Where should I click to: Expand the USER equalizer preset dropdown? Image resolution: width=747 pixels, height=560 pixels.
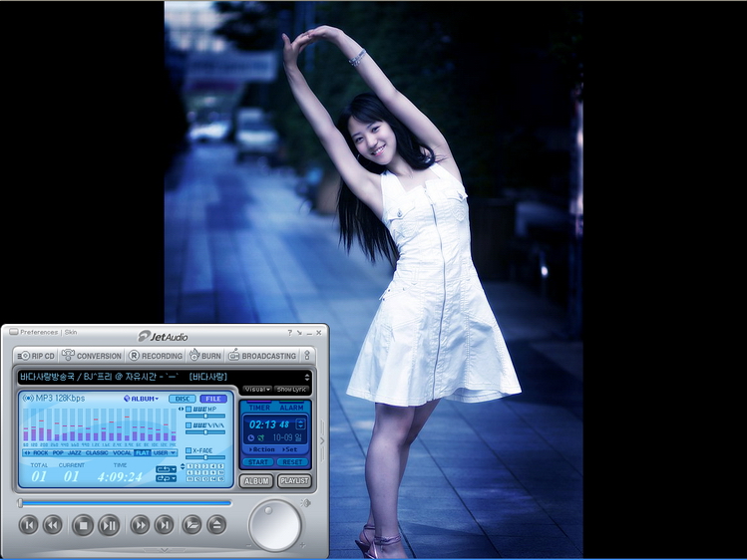tap(166, 452)
